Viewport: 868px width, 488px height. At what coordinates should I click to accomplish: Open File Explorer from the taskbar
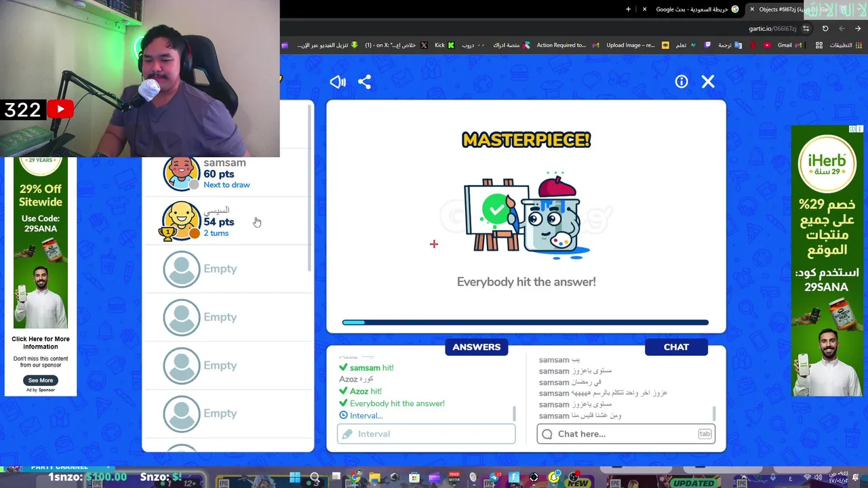point(375,478)
